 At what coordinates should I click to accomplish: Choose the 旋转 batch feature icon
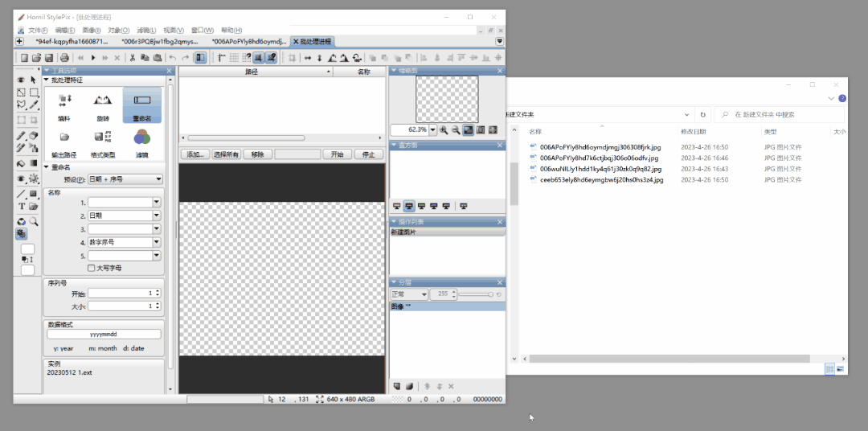coord(103,107)
